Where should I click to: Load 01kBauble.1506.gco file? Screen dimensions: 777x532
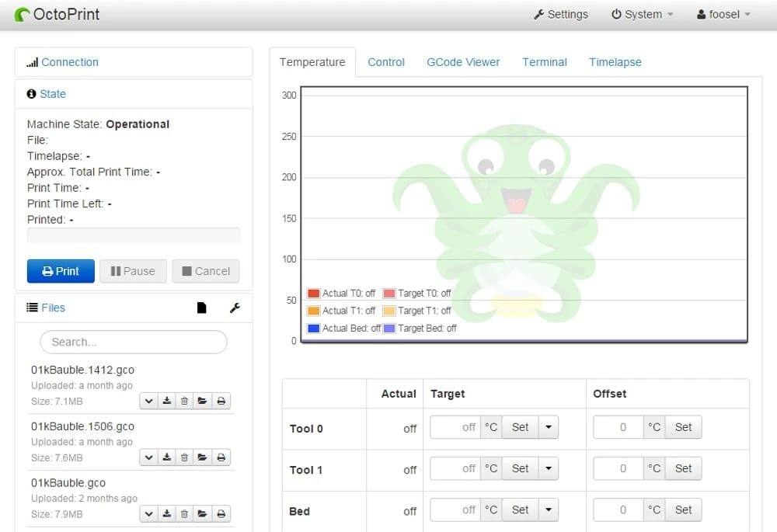point(202,457)
